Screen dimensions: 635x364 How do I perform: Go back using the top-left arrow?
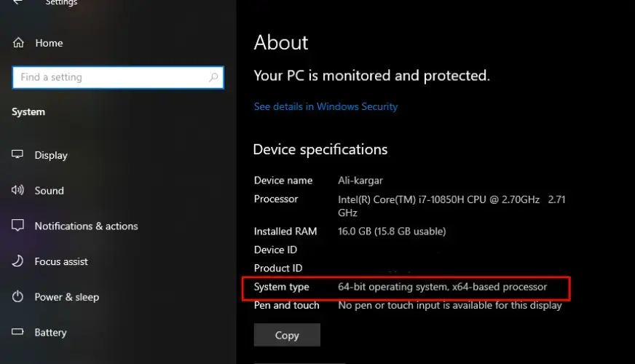[17, 3]
